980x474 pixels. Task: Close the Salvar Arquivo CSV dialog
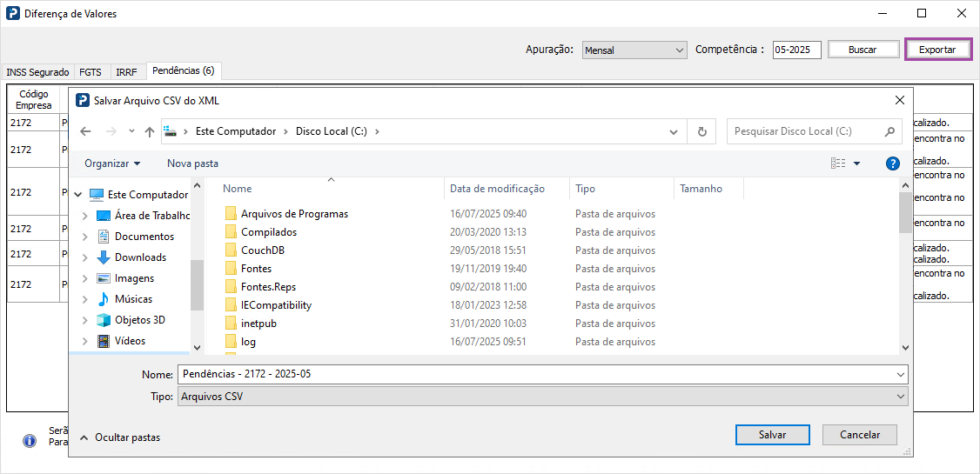click(x=900, y=100)
